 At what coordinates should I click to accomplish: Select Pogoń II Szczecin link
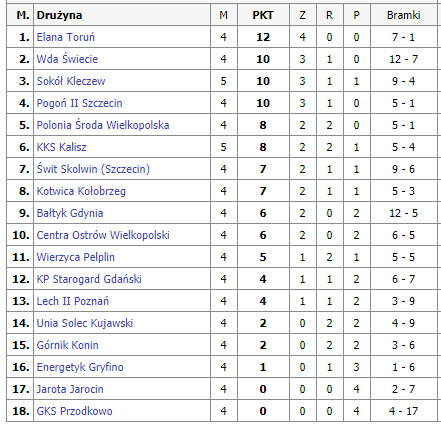(80, 103)
